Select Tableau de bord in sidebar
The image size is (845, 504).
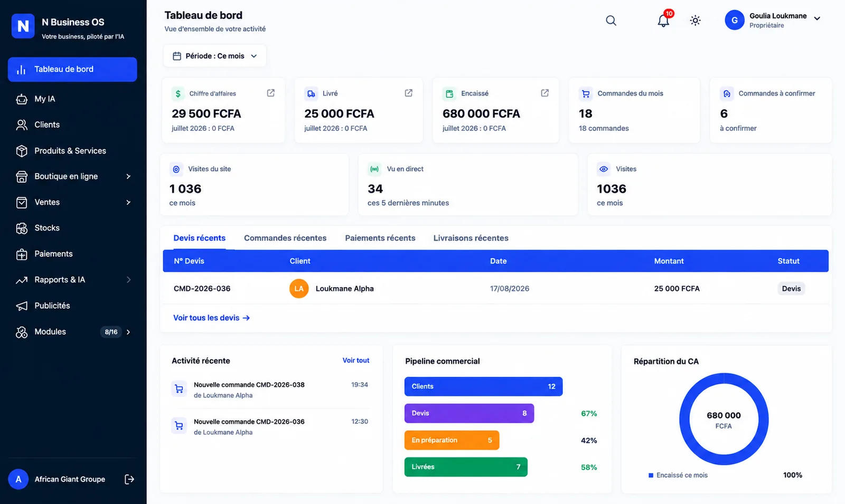point(72,69)
